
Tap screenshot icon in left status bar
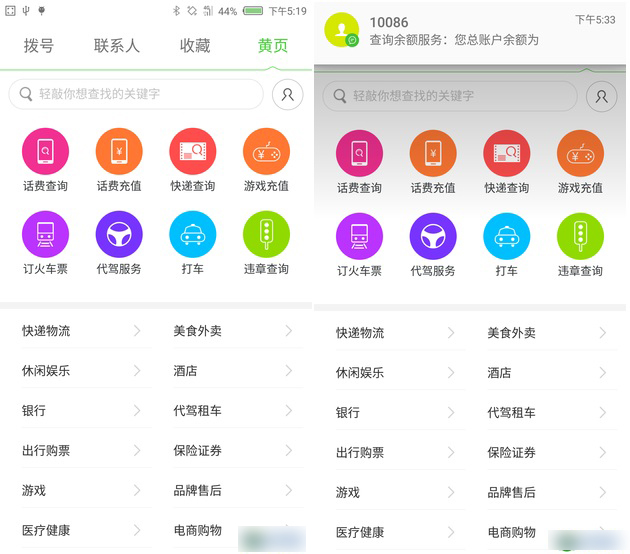point(10,11)
